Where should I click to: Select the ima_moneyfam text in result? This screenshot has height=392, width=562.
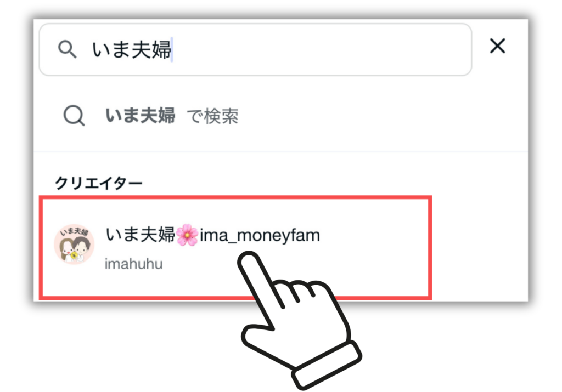pos(260,236)
